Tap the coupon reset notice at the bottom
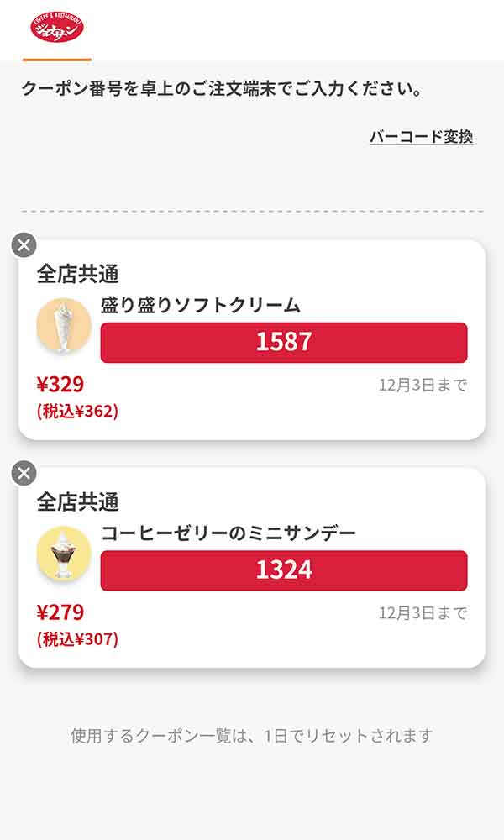Viewport: 504px width, 840px height. pyautogui.click(x=252, y=733)
